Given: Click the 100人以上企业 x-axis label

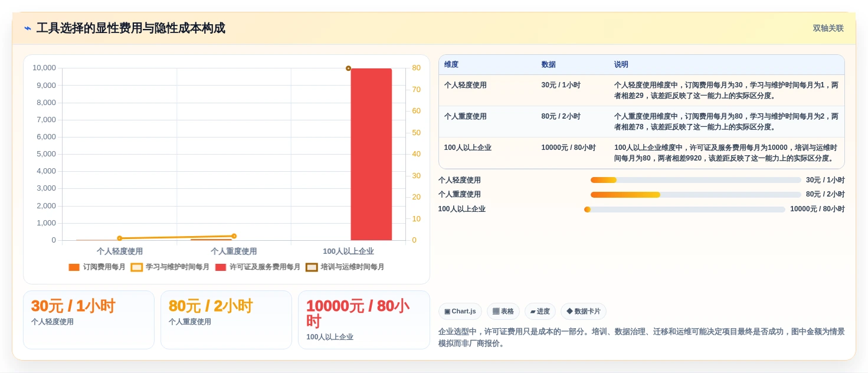Looking at the screenshot, I should 348,251.
